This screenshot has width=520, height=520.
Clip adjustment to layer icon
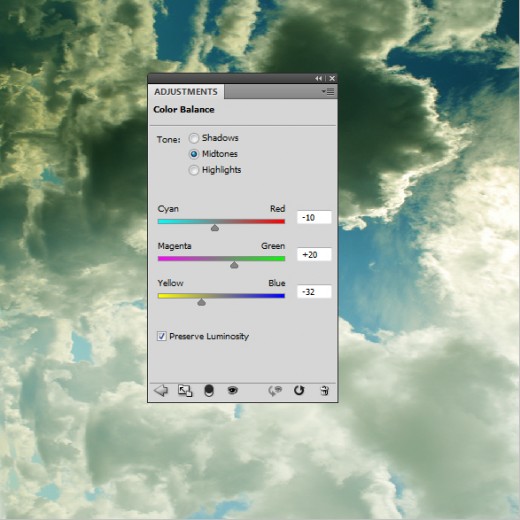point(209,390)
